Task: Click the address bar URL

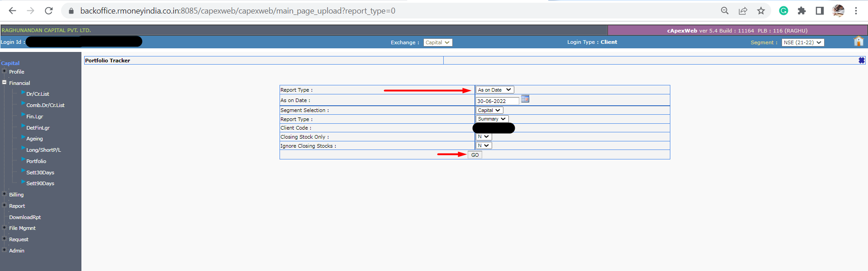Action: (x=238, y=10)
